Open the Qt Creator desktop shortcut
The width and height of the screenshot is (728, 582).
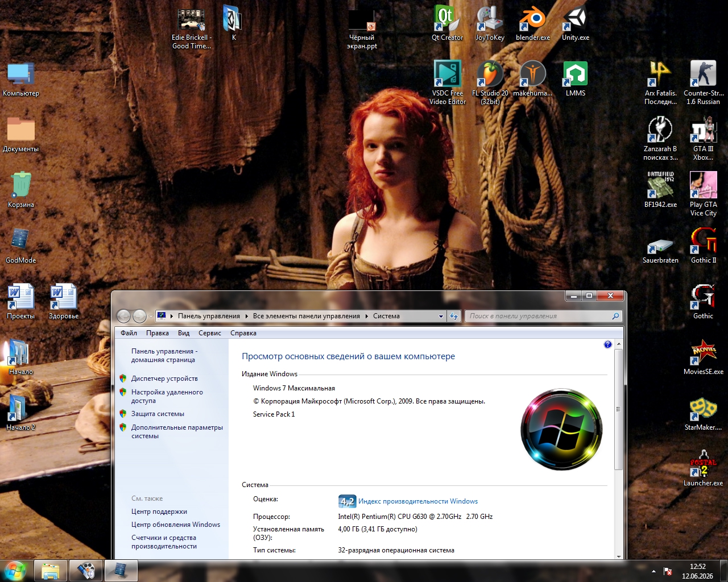447,23
